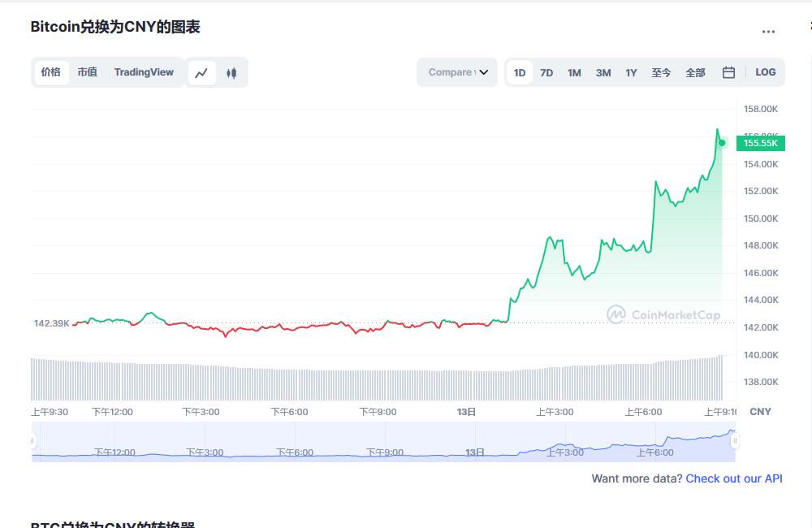The height and width of the screenshot is (528, 812).
Task: Open the calendar date picker icon
Action: coord(728,72)
